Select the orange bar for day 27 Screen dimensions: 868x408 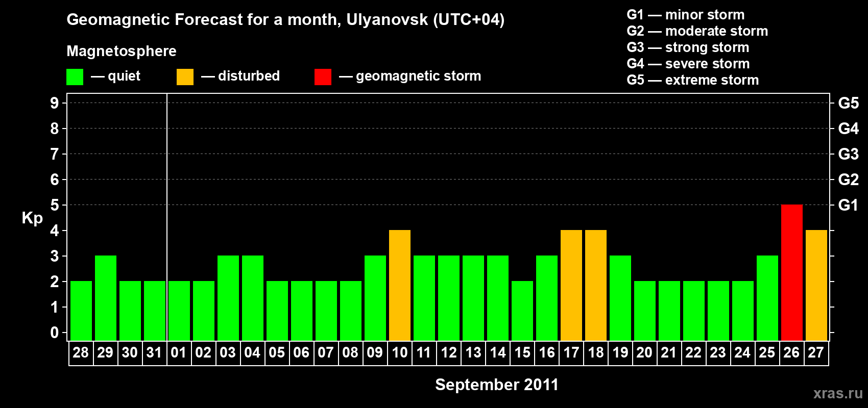[x=816, y=285]
